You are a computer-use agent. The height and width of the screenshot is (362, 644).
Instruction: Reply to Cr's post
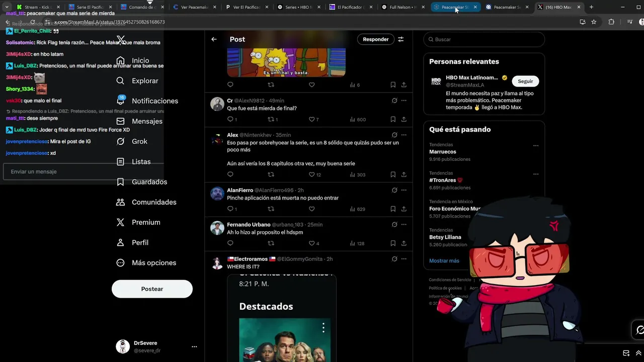tap(230, 119)
